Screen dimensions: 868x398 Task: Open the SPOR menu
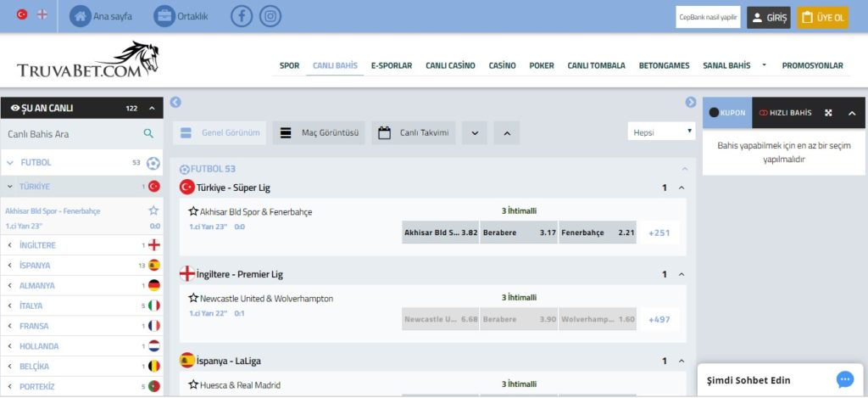click(290, 65)
